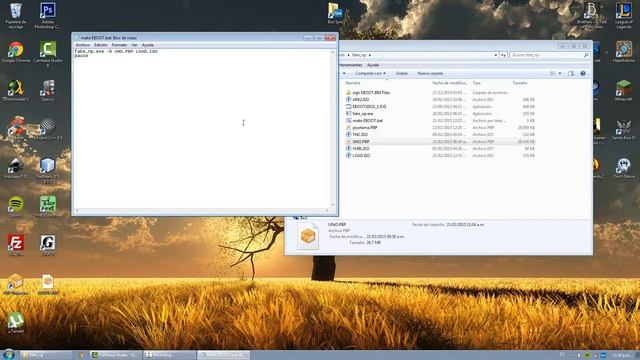The height and width of the screenshot is (360, 640).
Task: Open the JDownloader 2 desktop shortcut
Action: click(x=16, y=91)
